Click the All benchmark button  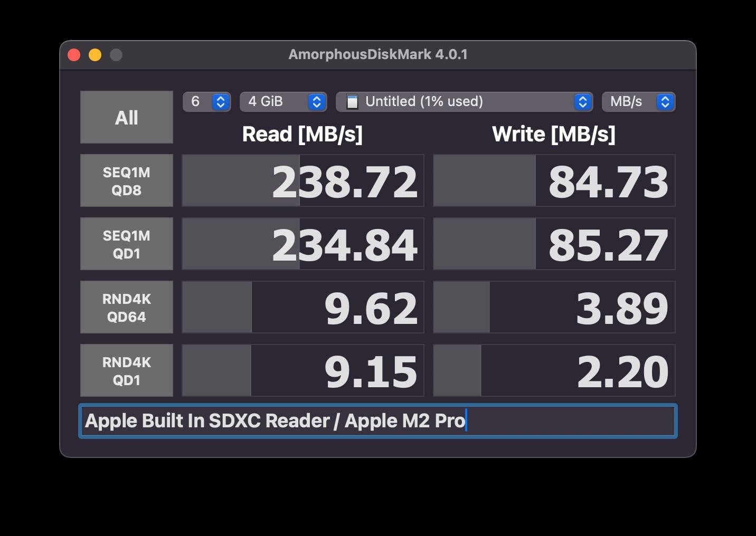127,117
